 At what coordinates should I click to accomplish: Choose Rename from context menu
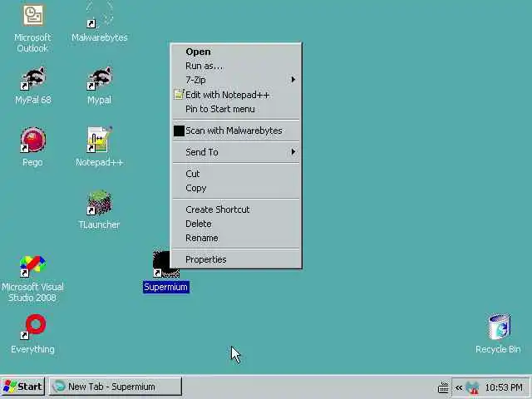236,238
